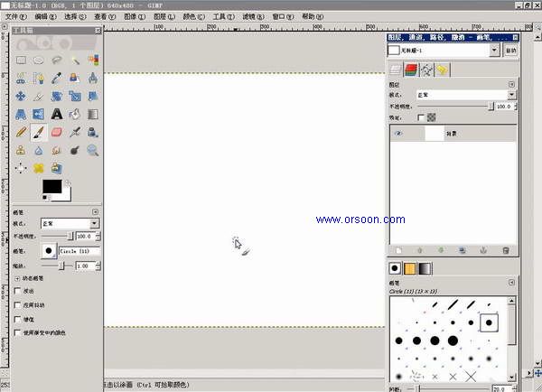Select the Airbrush tool
542x392 pixels.
click(75, 132)
